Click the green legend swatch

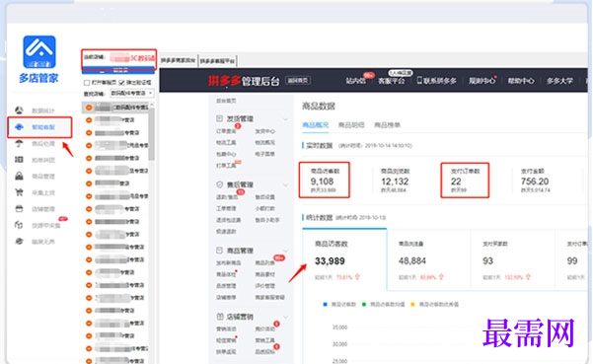(364, 304)
